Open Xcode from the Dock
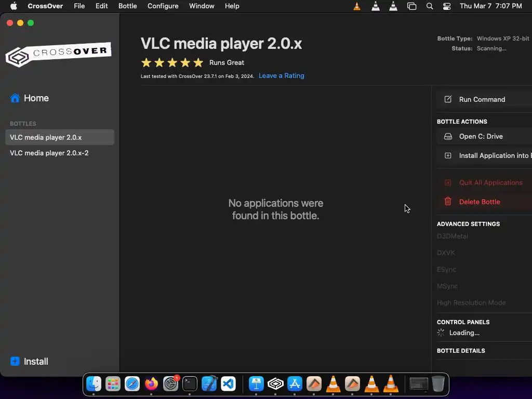The height and width of the screenshot is (399, 532). (209, 384)
